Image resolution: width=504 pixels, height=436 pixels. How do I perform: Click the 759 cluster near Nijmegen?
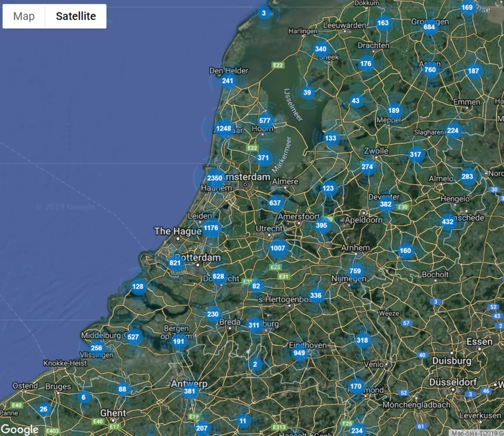coord(355,271)
